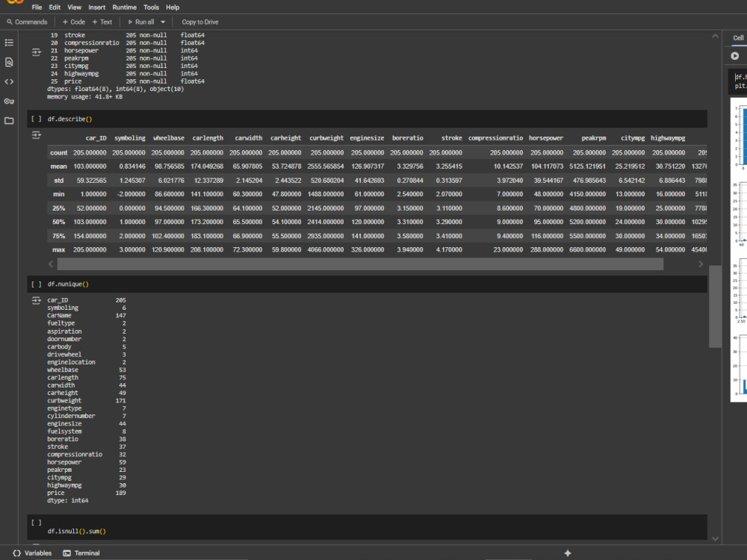Open the Terminal panel

[81, 553]
